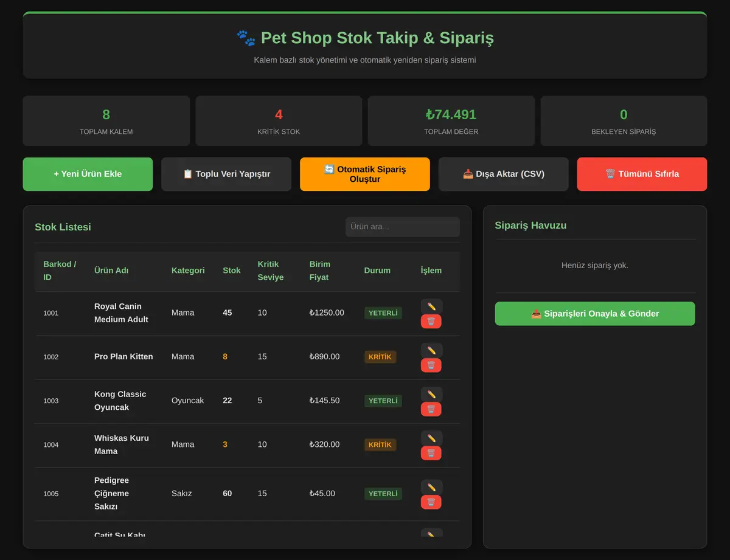Image resolution: width=730 pixels, height=560 pixels.
Task: Click the YETERLİ badge for Pedigree
Action: pos(383,494)
